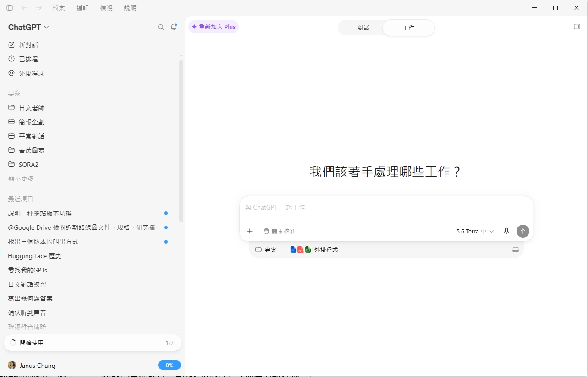The height and width of the screenshot is (377, 588).
Task: Open 已排程 in sidebar
Action: [28, 59]
